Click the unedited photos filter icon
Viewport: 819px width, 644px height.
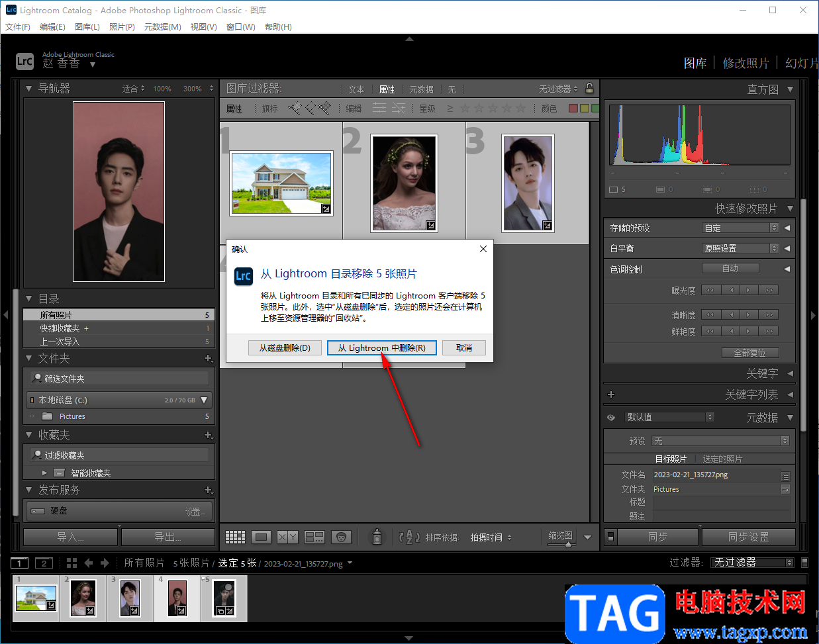(x=398, y=108)
